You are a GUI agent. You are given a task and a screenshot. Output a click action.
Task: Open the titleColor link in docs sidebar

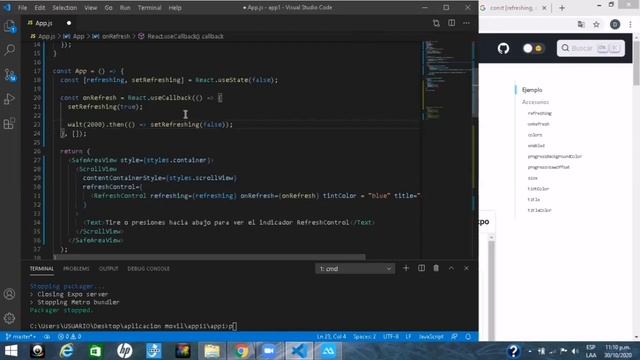click(539, 210)
